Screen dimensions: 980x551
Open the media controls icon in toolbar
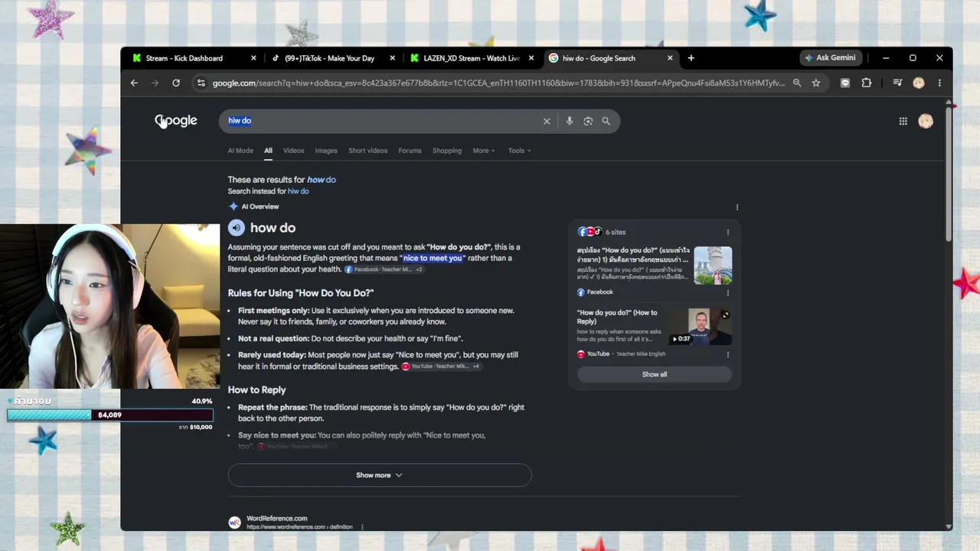tap(898, 83)
